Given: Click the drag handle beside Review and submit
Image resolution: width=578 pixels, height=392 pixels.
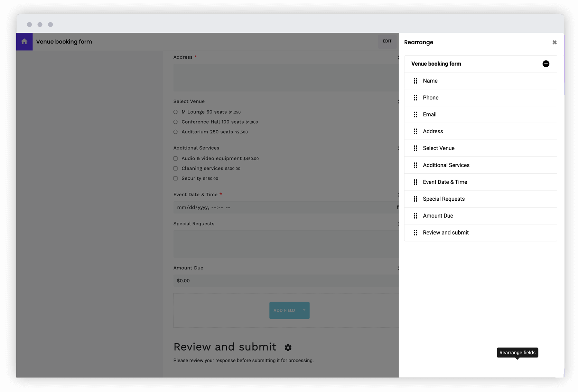Looking at the screenshot, I should click(415, 232).
